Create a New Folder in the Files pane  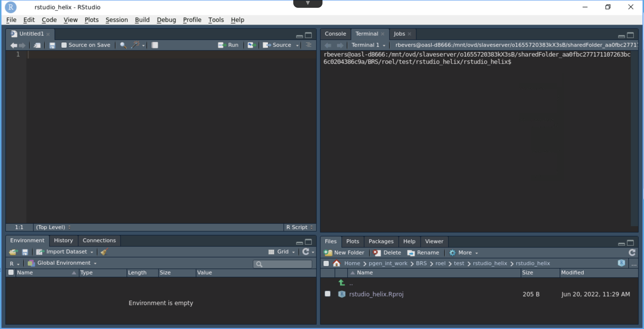click(x=344, y=252)
